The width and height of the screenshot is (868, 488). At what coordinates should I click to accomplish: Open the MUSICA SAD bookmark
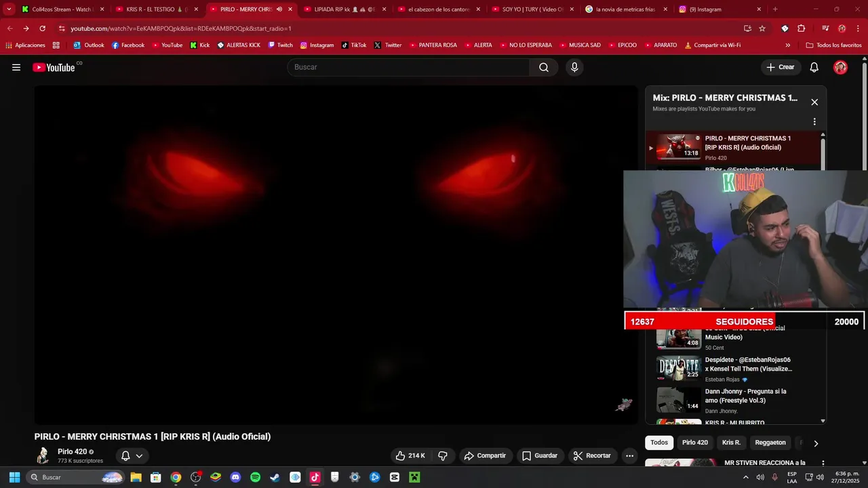click(x=579, y=45)
